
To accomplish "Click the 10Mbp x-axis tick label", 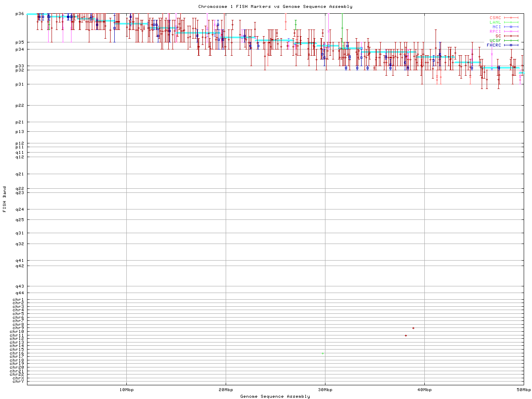I will [x=126, y=390].
